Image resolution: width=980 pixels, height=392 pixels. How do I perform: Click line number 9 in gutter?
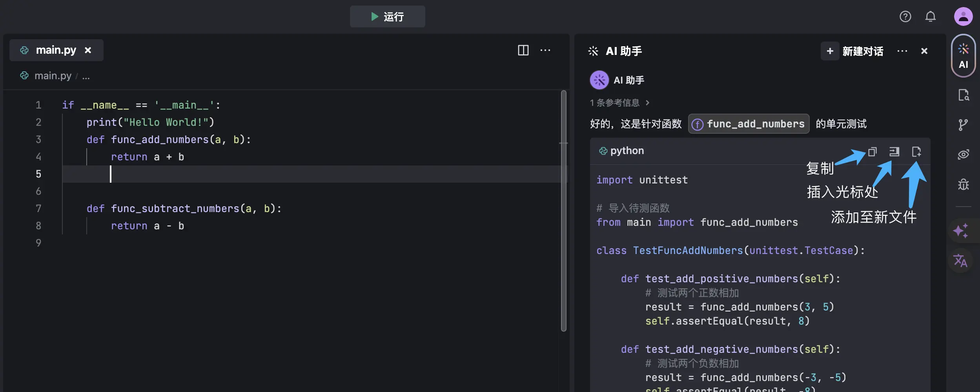[x=38, y=243]
